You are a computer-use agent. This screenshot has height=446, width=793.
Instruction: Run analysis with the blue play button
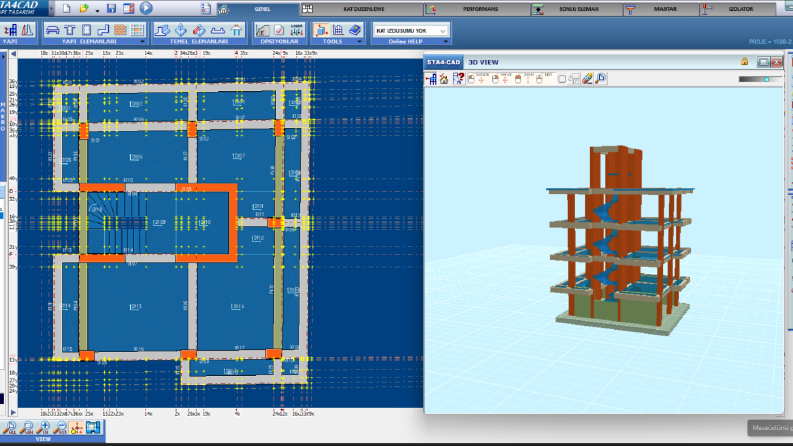click(x=146, y=8)
